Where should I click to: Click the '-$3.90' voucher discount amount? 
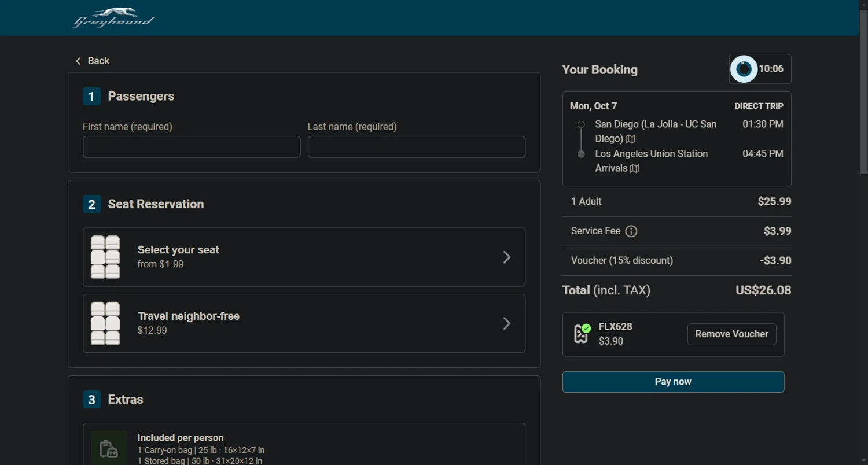click(775, 261)
